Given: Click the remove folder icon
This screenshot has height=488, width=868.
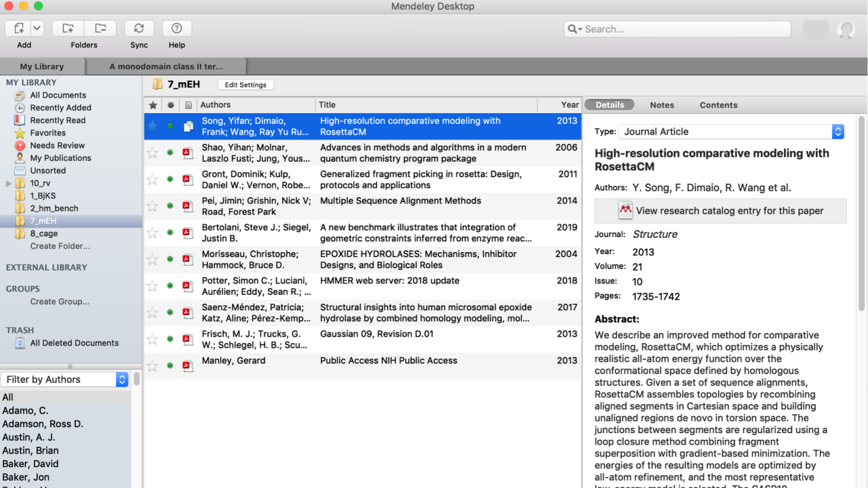Looking at the screenshot, I should coord(100,28).
